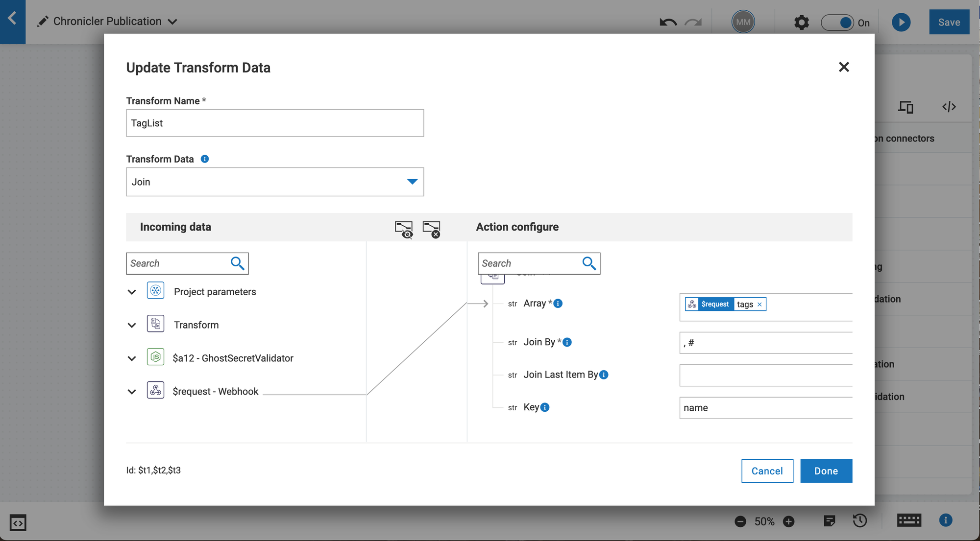Remove the tags pill from Array field
This screenshot has width=980, height=541.
click(759, 305)
